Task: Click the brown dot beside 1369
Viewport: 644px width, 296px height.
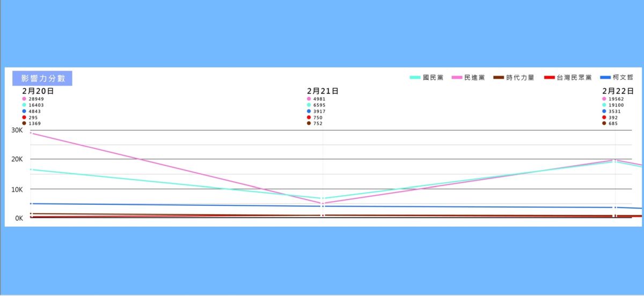Action: 24,123
